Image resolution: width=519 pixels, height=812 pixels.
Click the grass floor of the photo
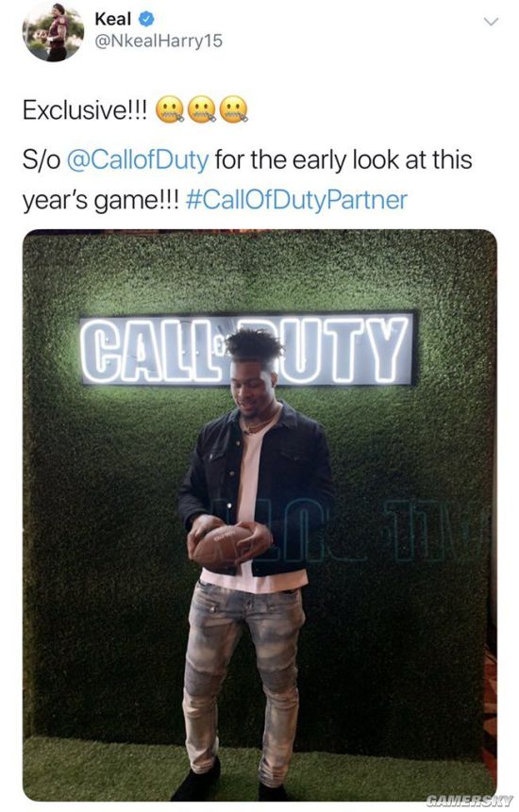point(259,768)
